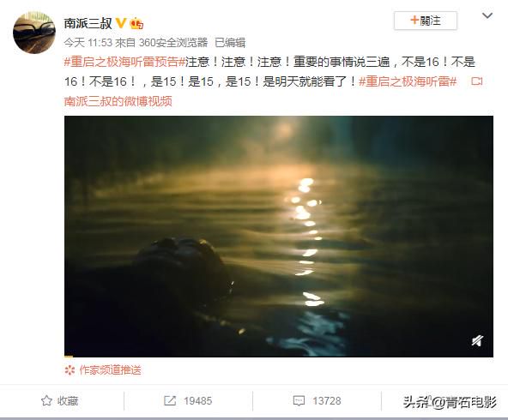Open the 南派三叔 username link
The image size is (508, 420).
(x=88, y=23)
